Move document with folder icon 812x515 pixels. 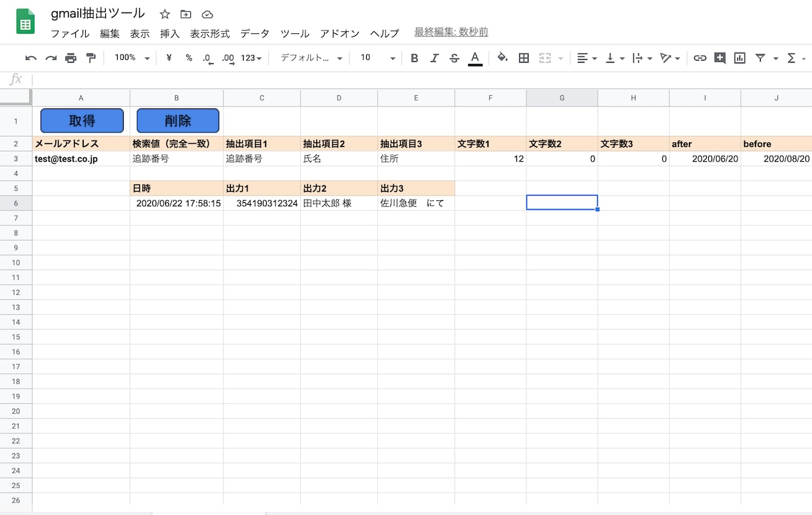186,14
